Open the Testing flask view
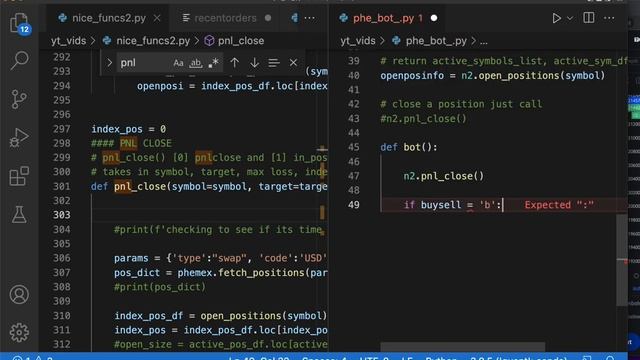640x360 pixels. click(x=19, y=214)
